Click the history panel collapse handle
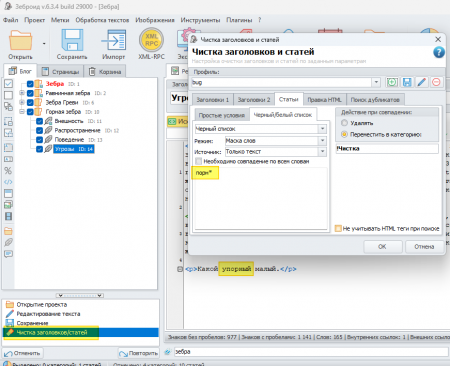This screenshot has height=366, width=450. point(80,295)
